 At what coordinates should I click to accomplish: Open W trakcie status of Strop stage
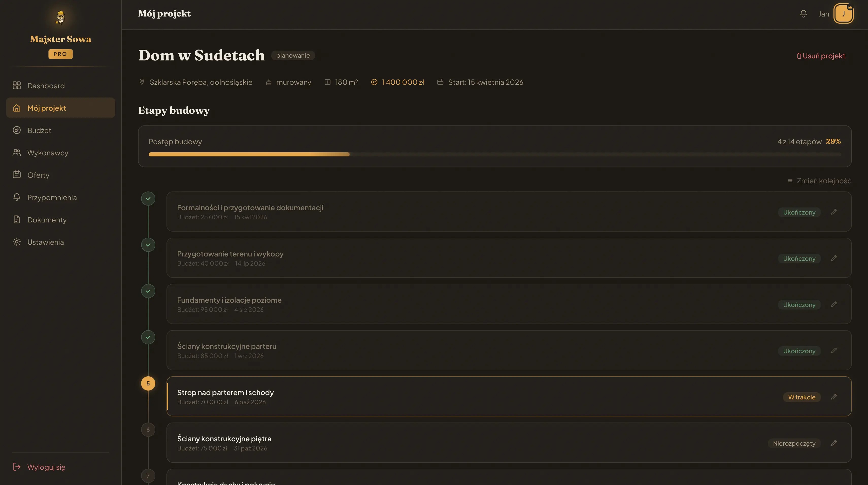click(x=802, y=397)
